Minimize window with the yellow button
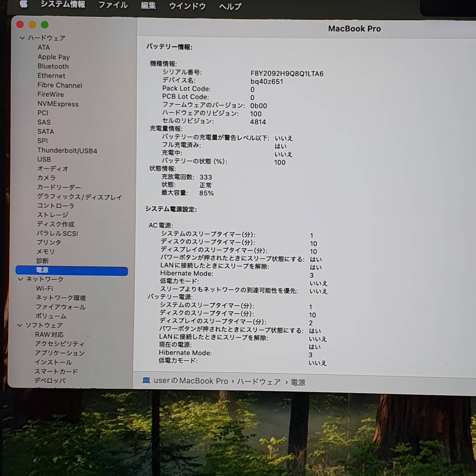476x476 pixels. pyautogui.click(x=33, y=25)
